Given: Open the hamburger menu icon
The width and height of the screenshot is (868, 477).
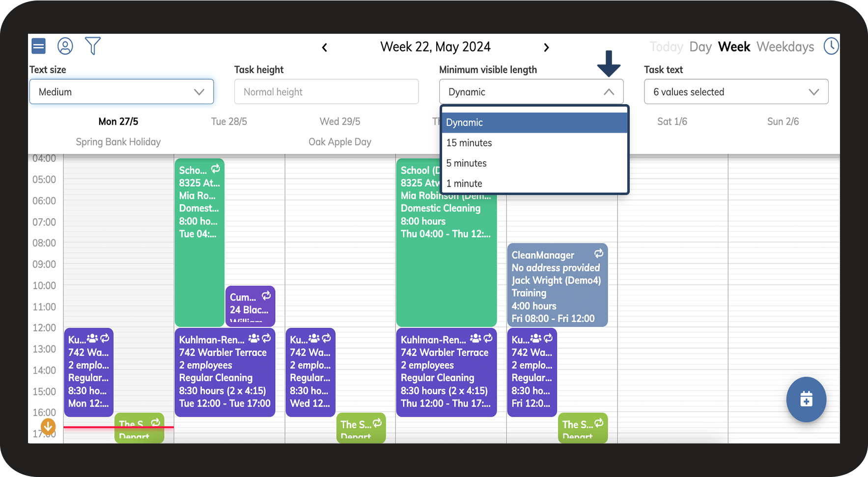Looking at the screenshot, I should [x=38, y=46].
